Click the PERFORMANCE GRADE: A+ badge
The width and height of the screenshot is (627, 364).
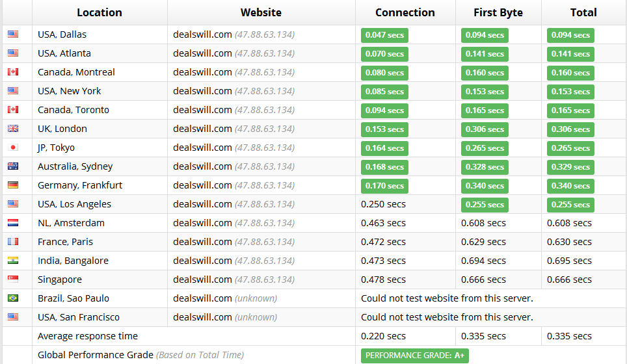pos(415,355)
